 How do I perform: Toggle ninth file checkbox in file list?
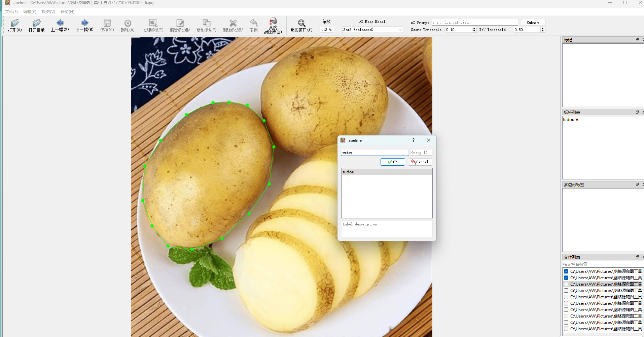566,323
